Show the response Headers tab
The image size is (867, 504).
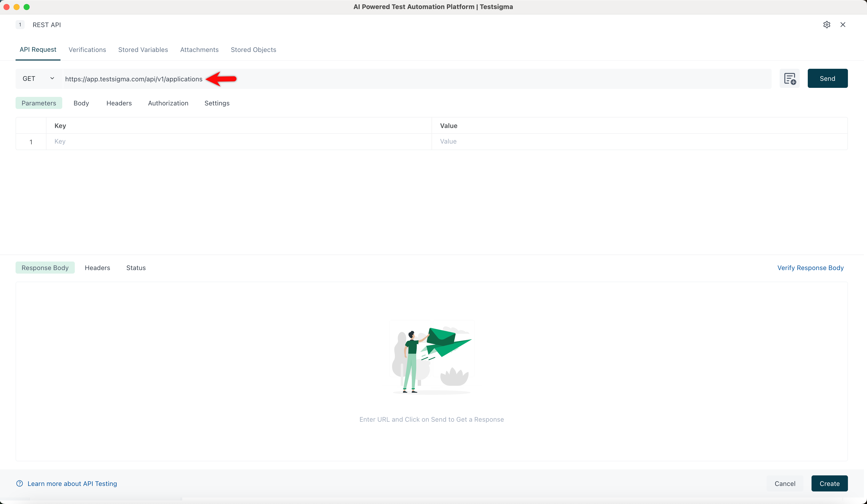coord(97,268)
